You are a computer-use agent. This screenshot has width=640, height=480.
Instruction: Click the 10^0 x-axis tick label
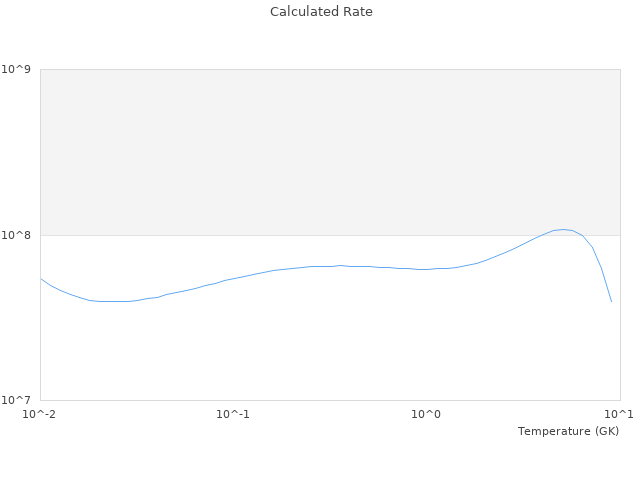tap(426, 414)
